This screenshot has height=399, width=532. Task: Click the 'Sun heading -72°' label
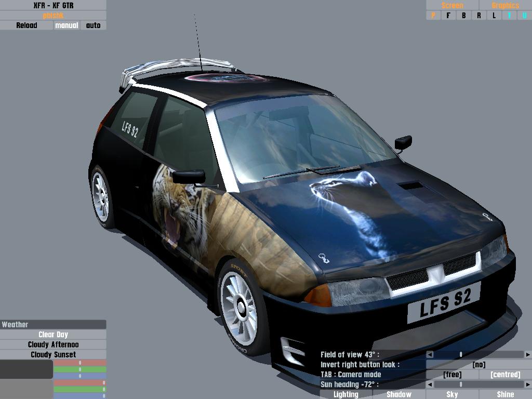(350, 384)
